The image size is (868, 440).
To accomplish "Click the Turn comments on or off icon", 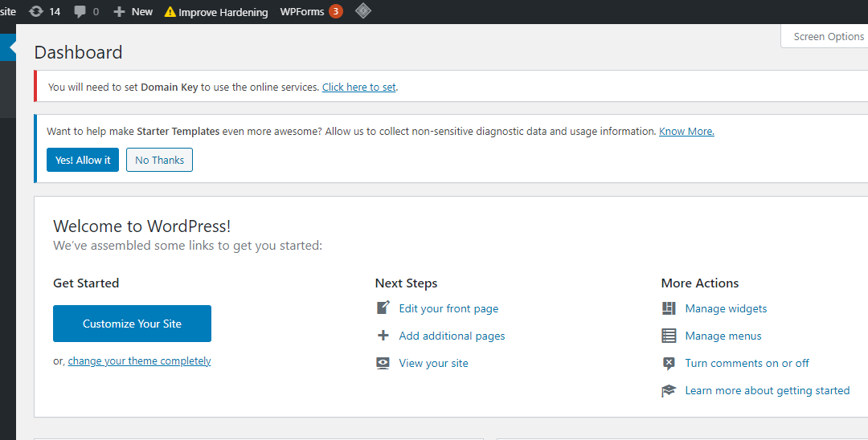I will tap(669, 363).
